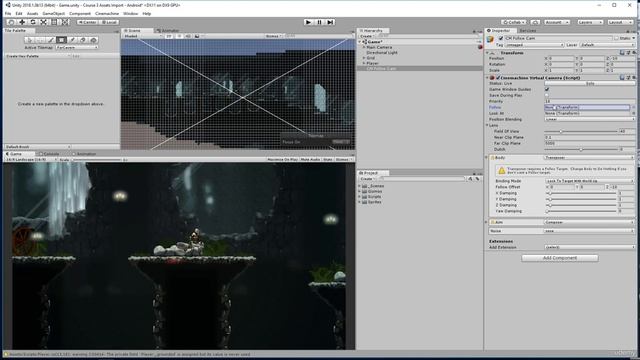The height and width of the screenshot is (360, 640).
Task: Toggle Mute Audio in Game view
Action: (x=310, y=160)
